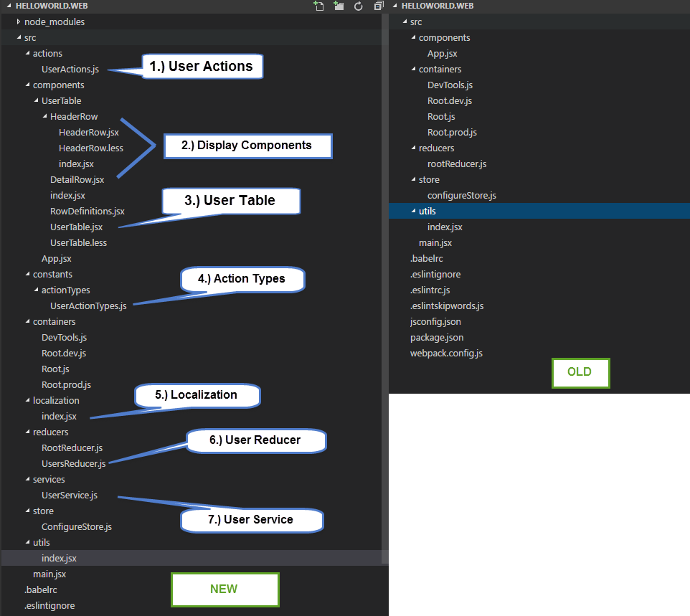Screen dimensions: 690x616
Task: Open package.json in right panel
Action: [x=436, y=337]
